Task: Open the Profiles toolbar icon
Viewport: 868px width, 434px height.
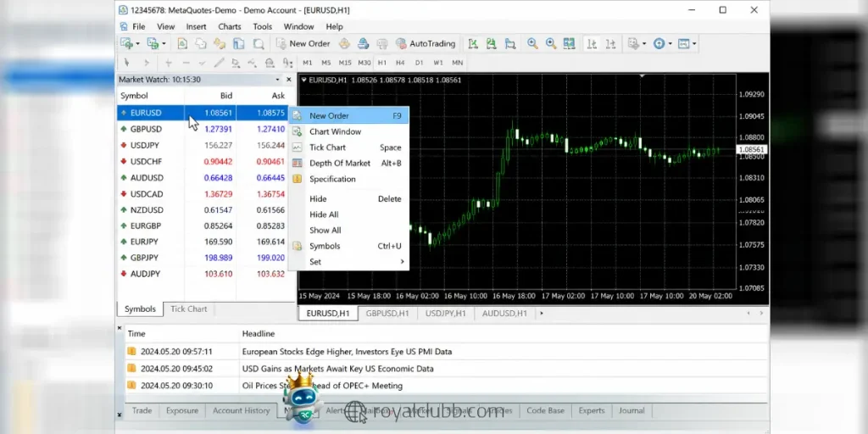Action: (x=153, y=43)
